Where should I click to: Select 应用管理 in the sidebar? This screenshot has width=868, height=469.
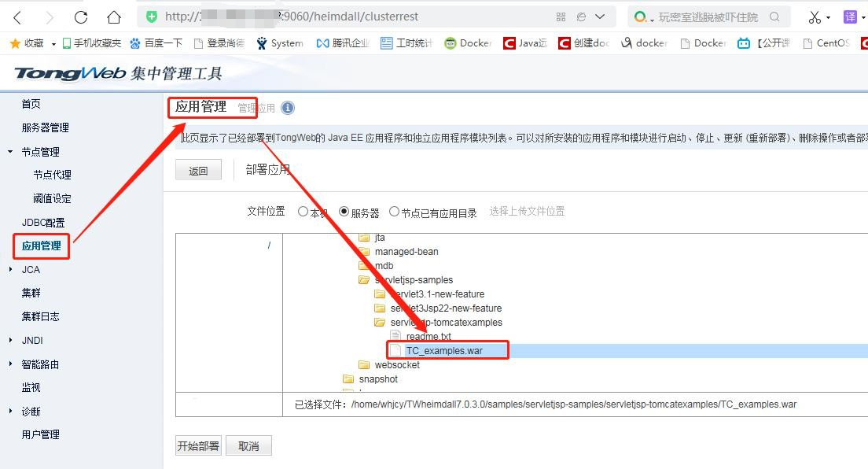pos(42,246)
